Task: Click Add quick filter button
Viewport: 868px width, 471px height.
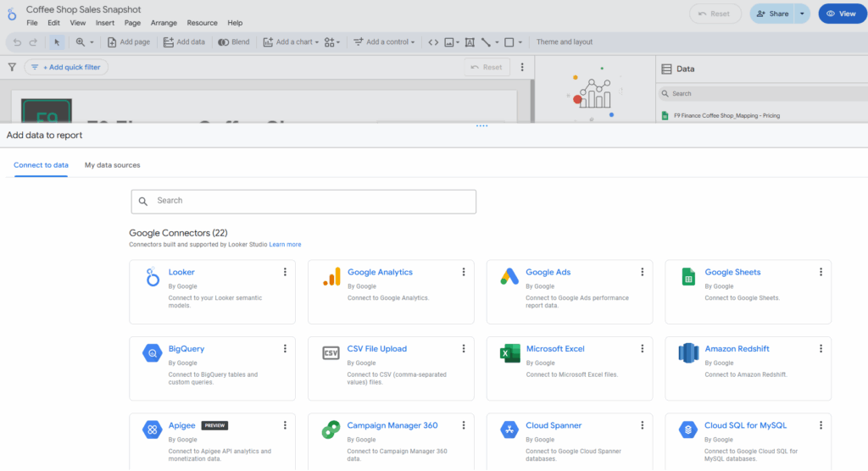Action: point(66,68)
